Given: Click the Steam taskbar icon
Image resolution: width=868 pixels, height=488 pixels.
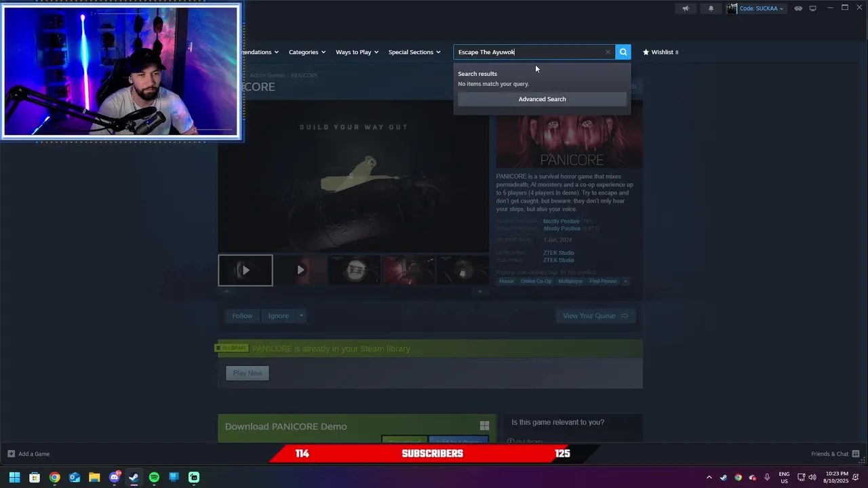Looking at the screenshot, I should (134, 477).
